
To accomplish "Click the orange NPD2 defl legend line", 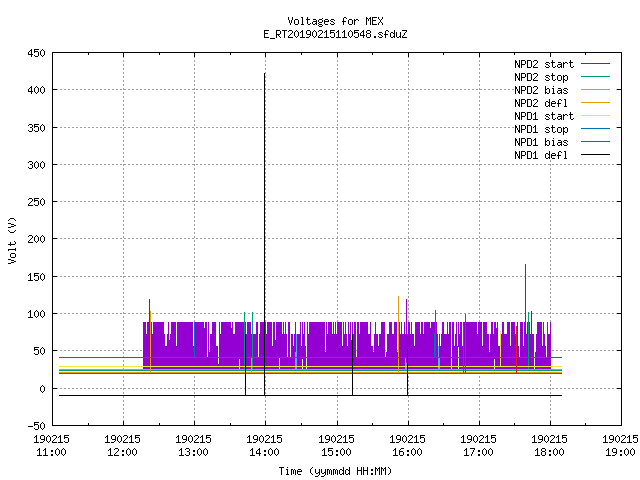I will coord(595,102).
